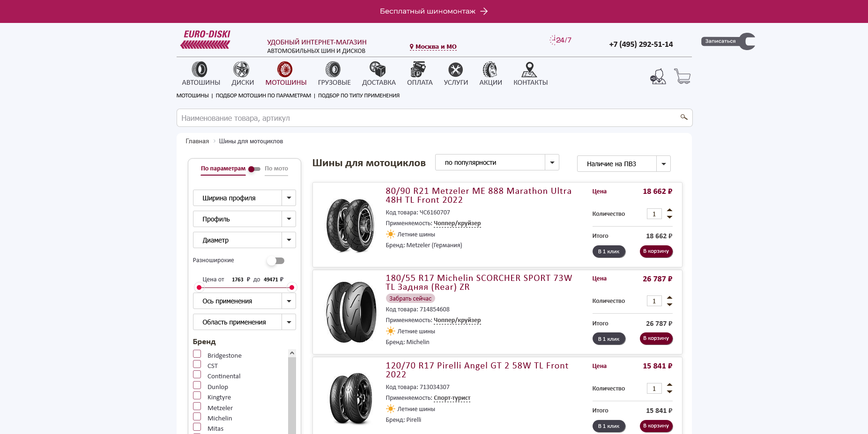The image size is (868, 434).
Task: Add Metzeler ME 888 to cart
Action: pos(656,251)
